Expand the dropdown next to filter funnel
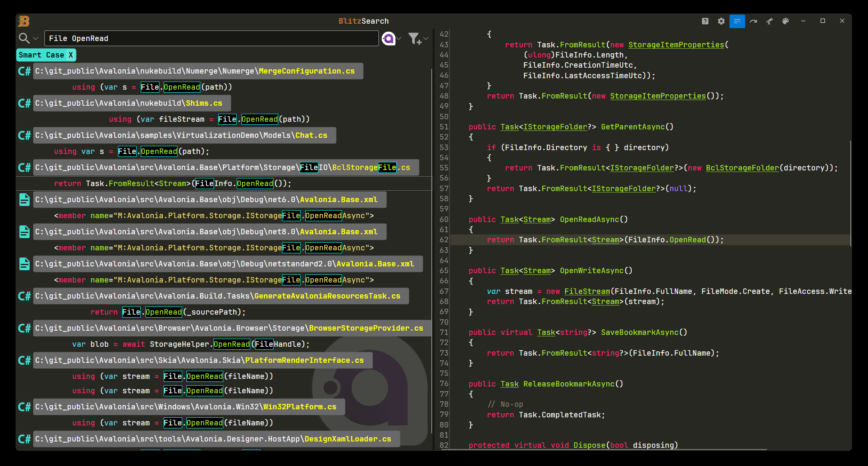 pyautogui.click(x=426, y=38)
